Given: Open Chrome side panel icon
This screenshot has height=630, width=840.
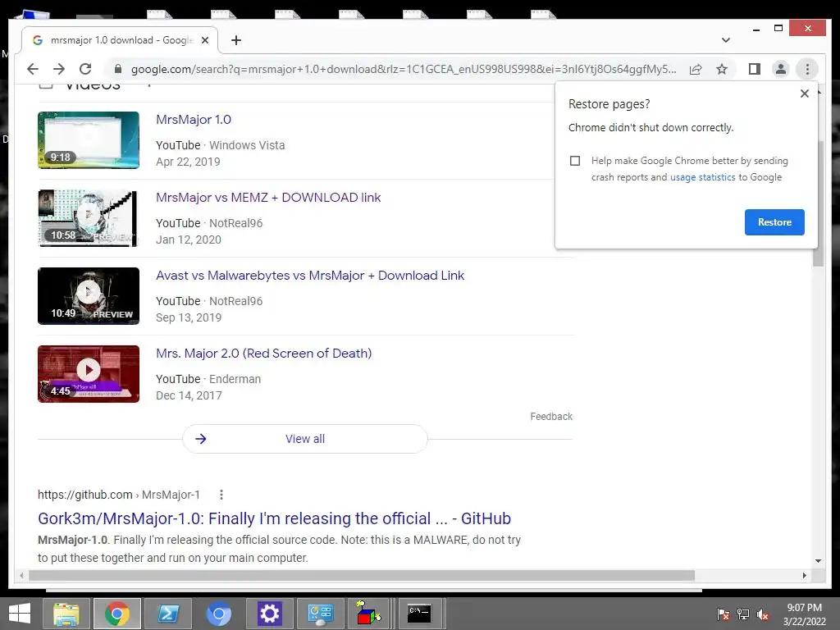Looking at the screenshot, I should pyautogui.click(x=755, y=69).
